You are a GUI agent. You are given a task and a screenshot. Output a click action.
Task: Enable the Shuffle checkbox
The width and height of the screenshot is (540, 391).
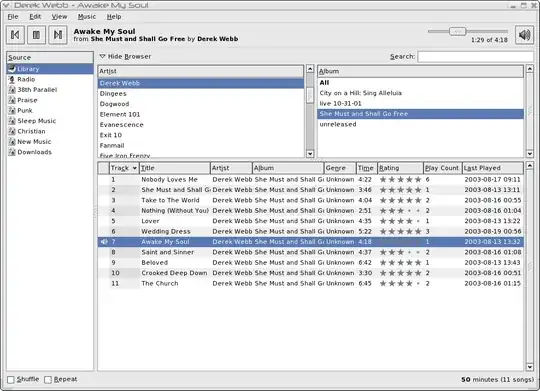click(11, 380)
